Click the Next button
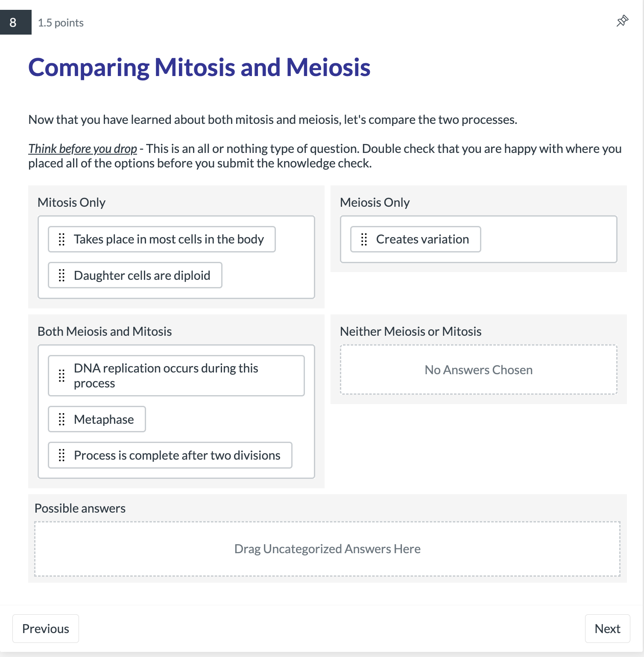Image resolution: width=644 pixels, height=657 pixels. coord(608,628)
